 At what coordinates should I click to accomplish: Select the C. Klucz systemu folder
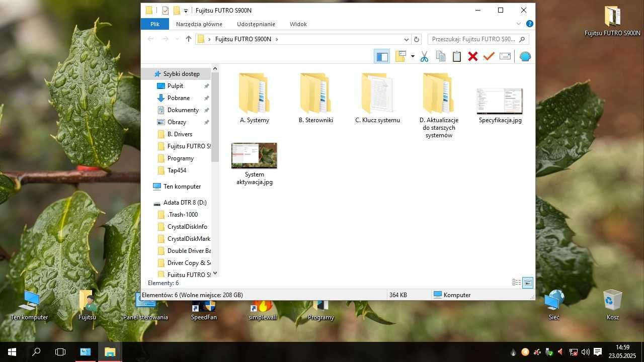pyautogui.click(x=377, y=99)
